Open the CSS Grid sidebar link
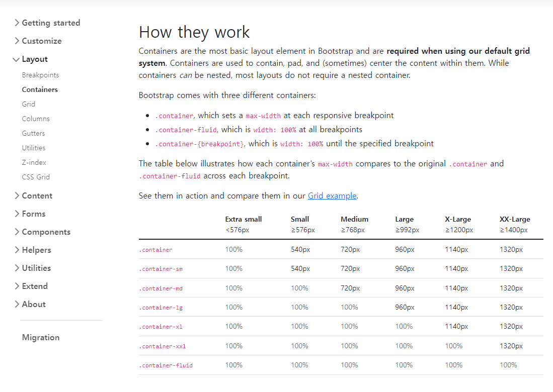Screen dimensions: 553x392 tap(36, 177)
